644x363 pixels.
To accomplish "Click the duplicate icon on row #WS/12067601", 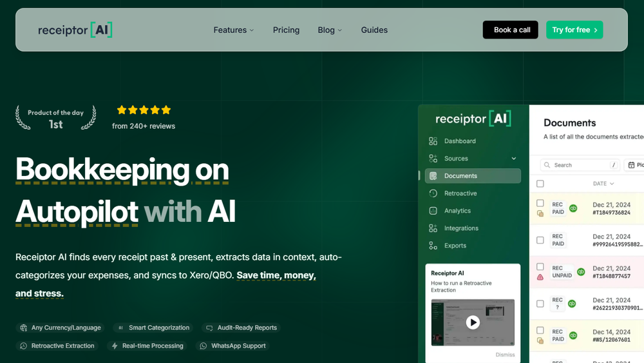I will 540,341.
